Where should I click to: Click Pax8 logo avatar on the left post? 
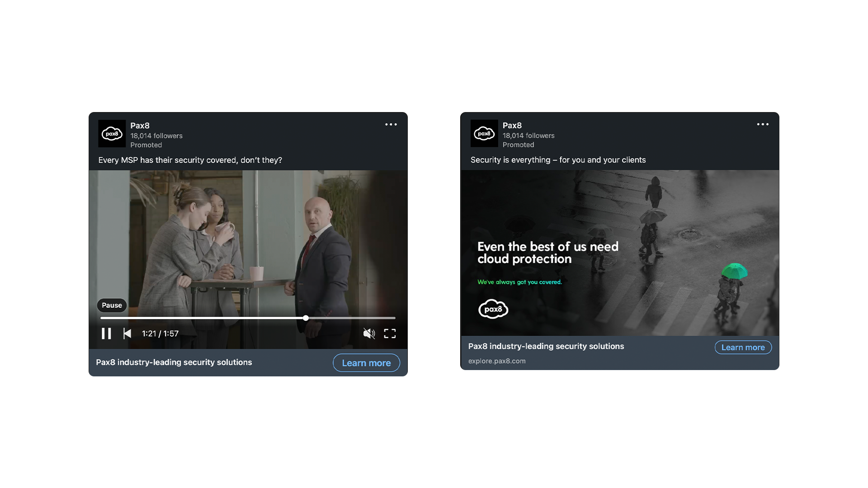112,133
